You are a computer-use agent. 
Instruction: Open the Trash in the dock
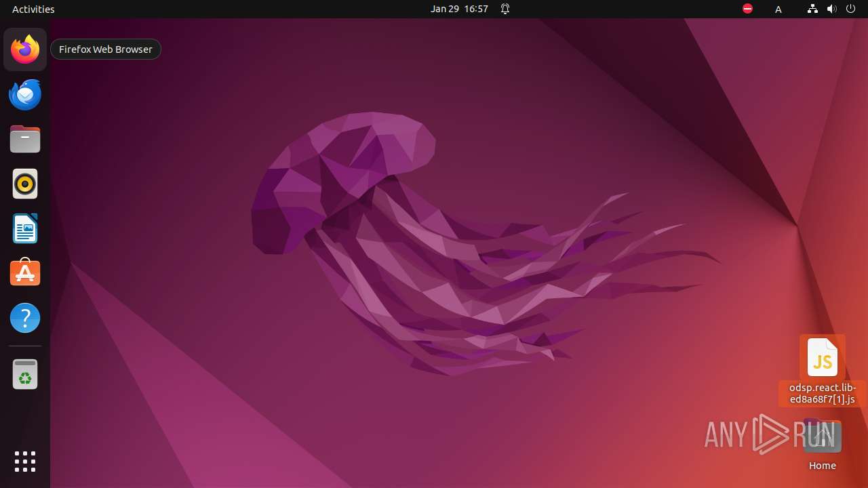pyautogui.click(x=25, y=374)
